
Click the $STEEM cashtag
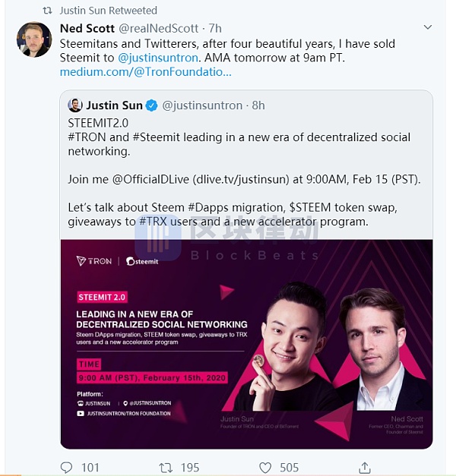(x=308, y=207)
